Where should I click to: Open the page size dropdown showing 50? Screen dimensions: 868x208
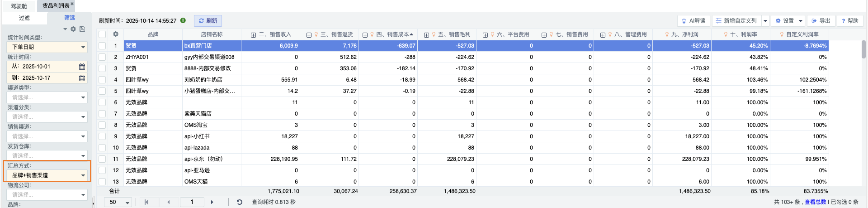tap(118, 202)
